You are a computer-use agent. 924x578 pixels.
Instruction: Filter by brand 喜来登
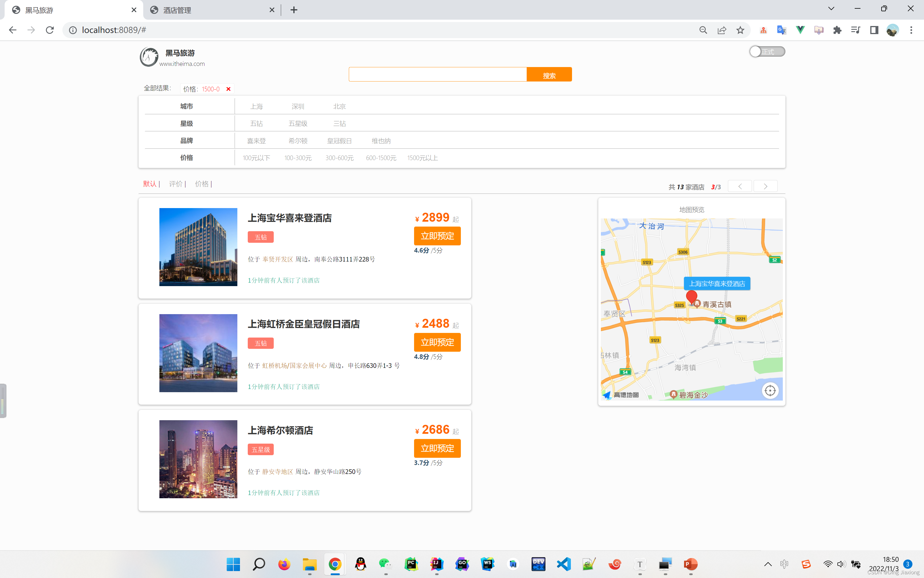click(x=256, y=141)
